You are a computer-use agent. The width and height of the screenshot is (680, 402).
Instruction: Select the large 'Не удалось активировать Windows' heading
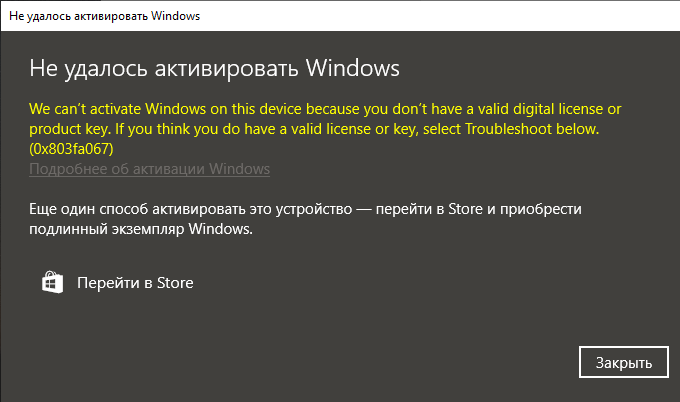pyautogui.click(x=214, y=69)
